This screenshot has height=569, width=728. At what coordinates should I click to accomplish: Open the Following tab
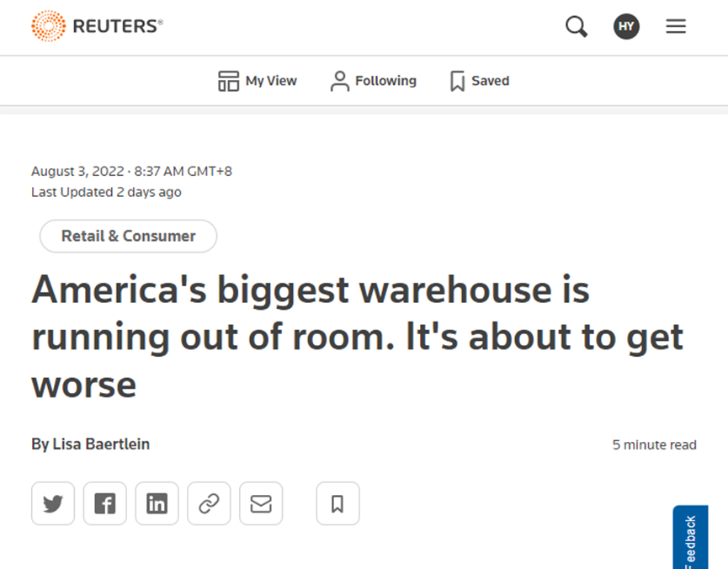click(373, 81)
